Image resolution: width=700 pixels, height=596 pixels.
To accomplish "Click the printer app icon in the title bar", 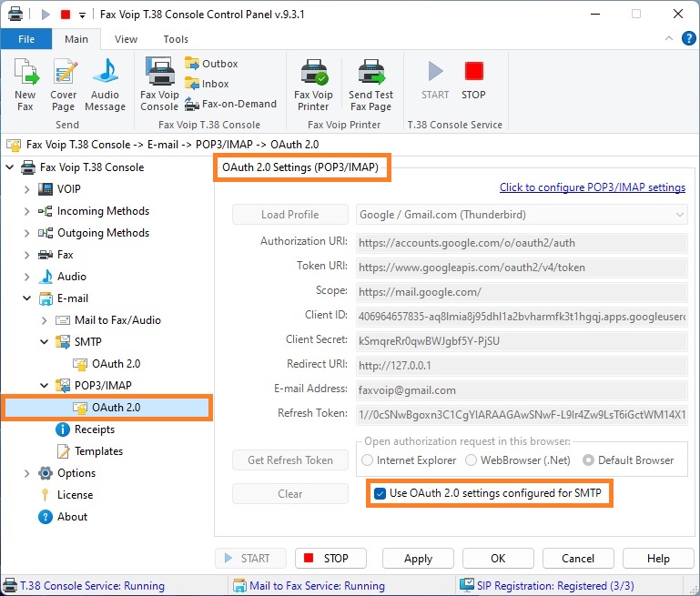I will point(15,14).
